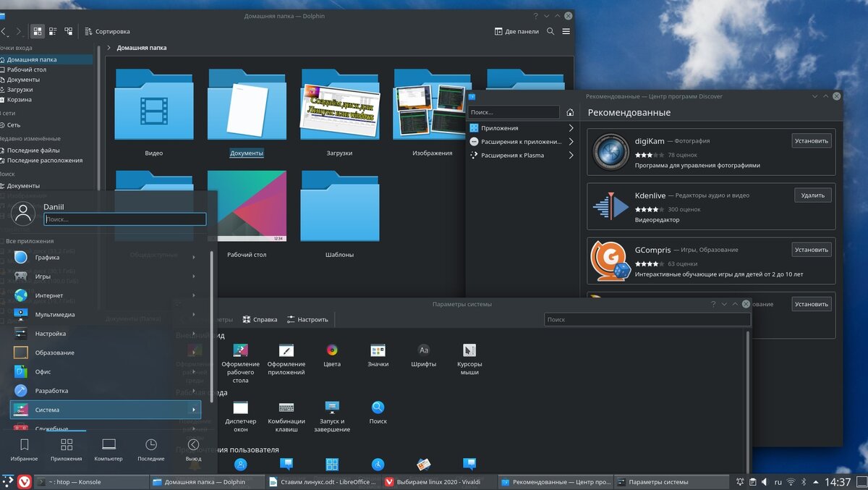Open Сортировка dropdown in Dolphin
The width and height of the screenshot is (868, 490).
pyautogui.click(x=107, y=31)
